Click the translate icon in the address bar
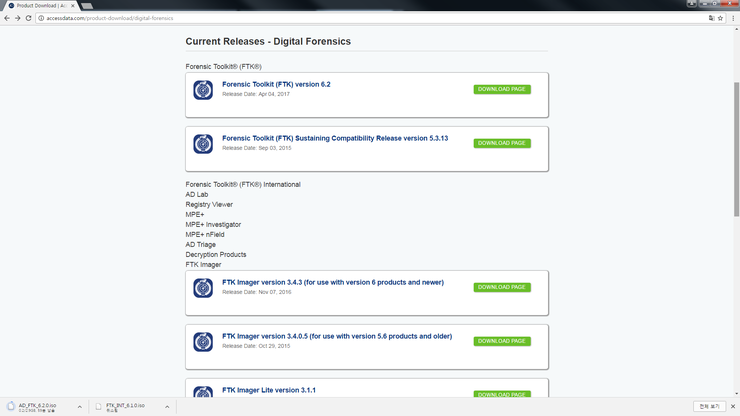This screenshot has width=740, height=416. coord(711,18)
